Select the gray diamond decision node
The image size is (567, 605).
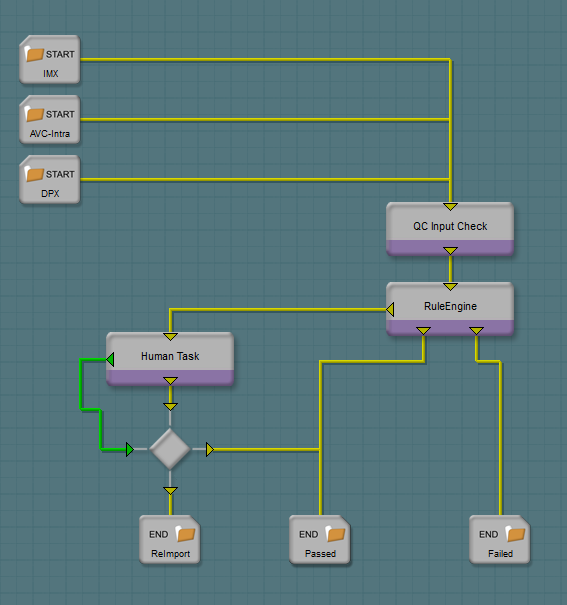(170, 449)
